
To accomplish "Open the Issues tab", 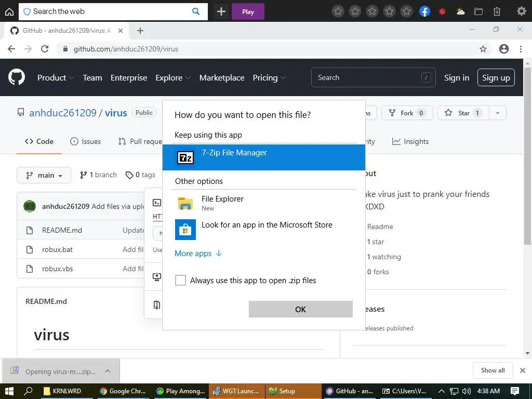I will tap(86, 141).
